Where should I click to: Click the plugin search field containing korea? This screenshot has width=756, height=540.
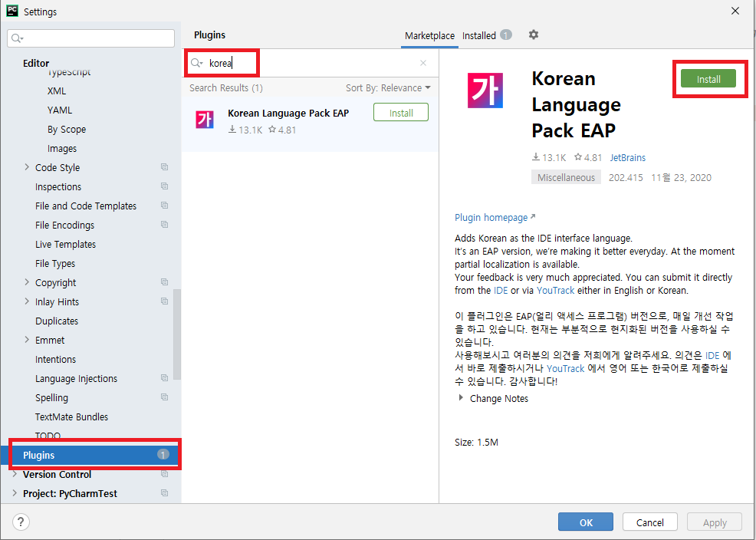pos(308,63)
